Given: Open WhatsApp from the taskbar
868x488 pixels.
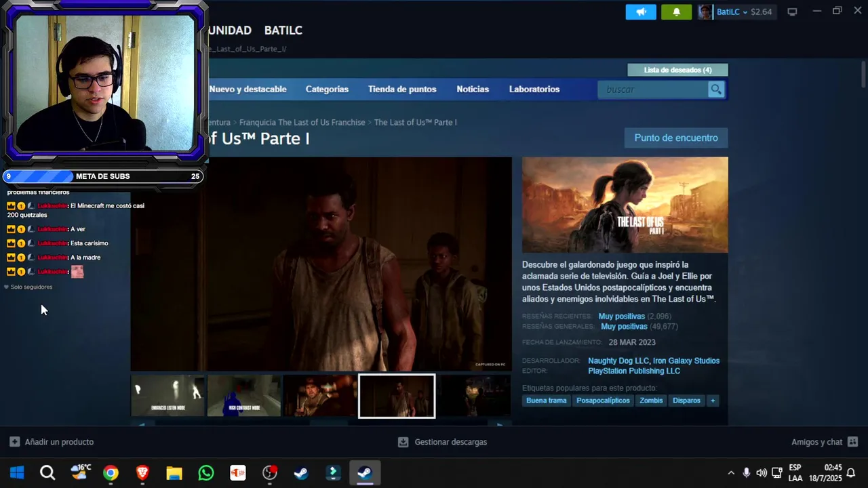Looking at the screenshot, I should [x=206, y=472].
